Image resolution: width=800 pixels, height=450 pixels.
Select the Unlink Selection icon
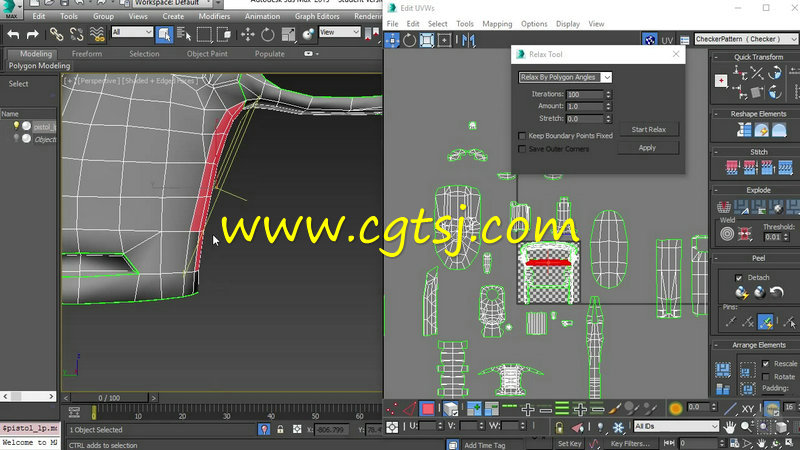click(77, 34)
